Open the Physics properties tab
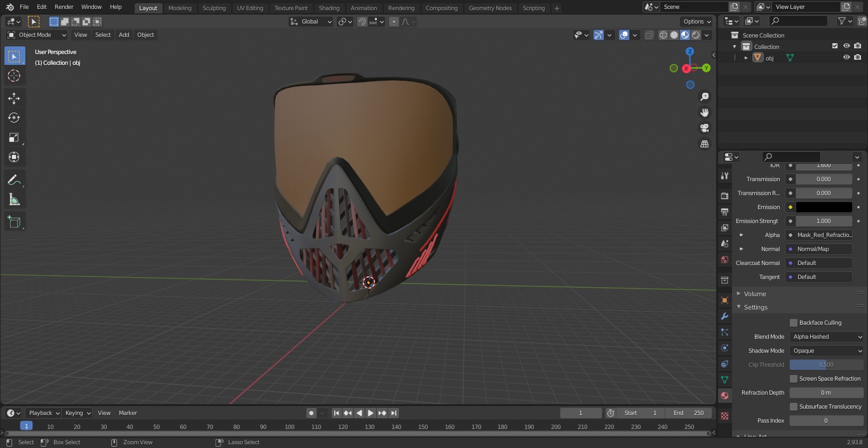This screenshot has width=868, height=448. pos(724,348)
